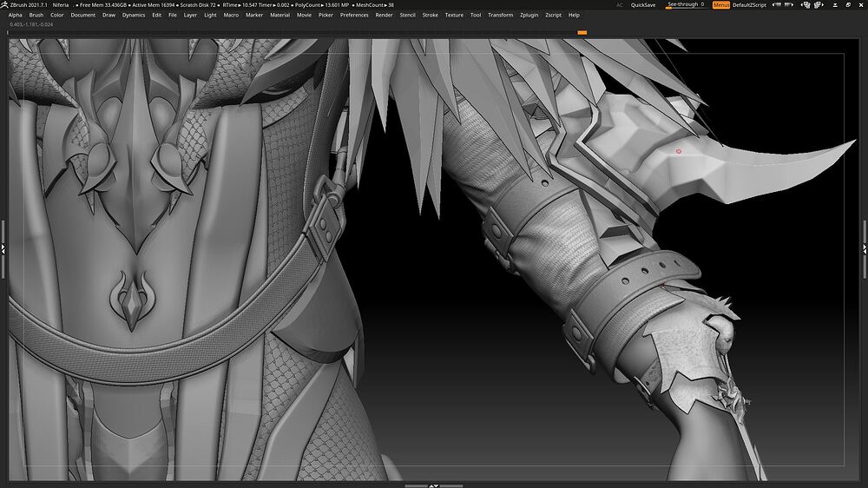Click the coordinates readout '0.403,-1.181,-0.024'

pyautogui.click(x=31, y=24)
